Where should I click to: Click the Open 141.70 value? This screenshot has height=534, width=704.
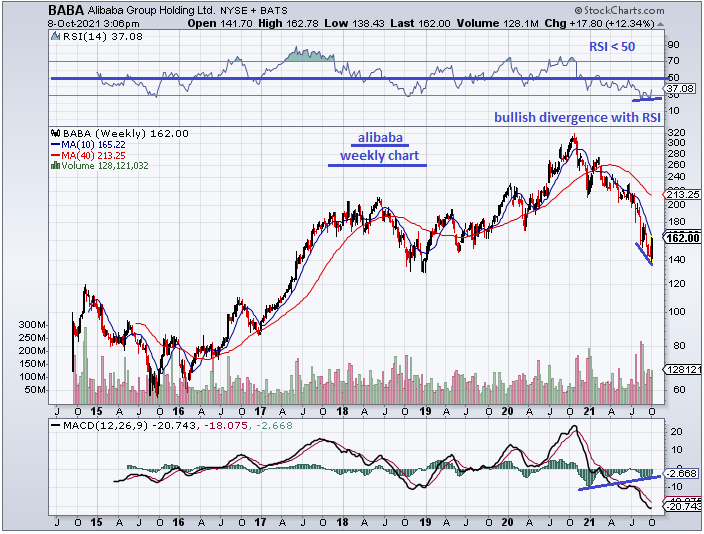(220, 23)
